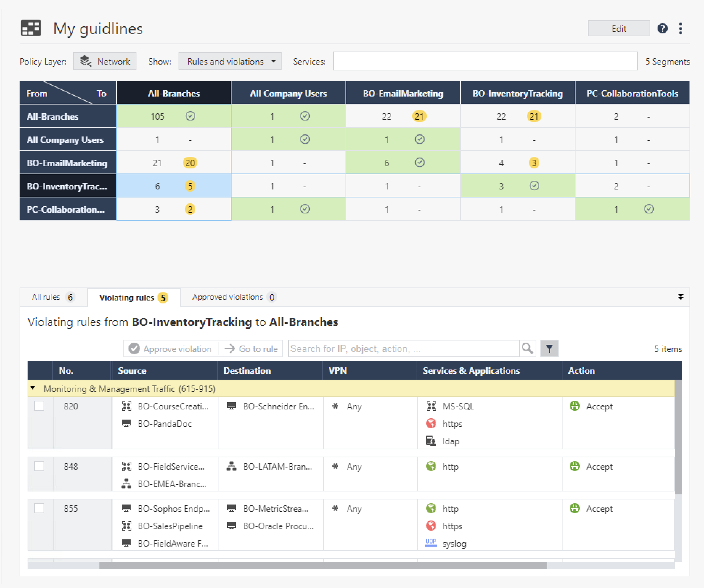Click the Go to rule button

click(x=251, y=349)
